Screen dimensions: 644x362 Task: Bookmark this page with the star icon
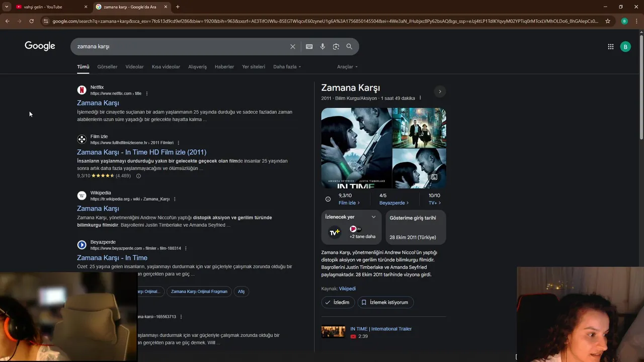pyautogui.click(x=608, y=21)
